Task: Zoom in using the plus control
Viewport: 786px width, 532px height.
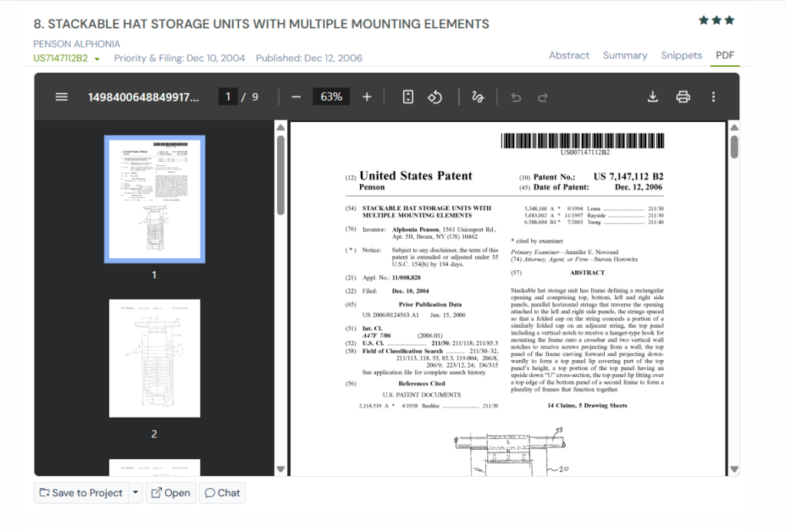Action: [366, 97]
